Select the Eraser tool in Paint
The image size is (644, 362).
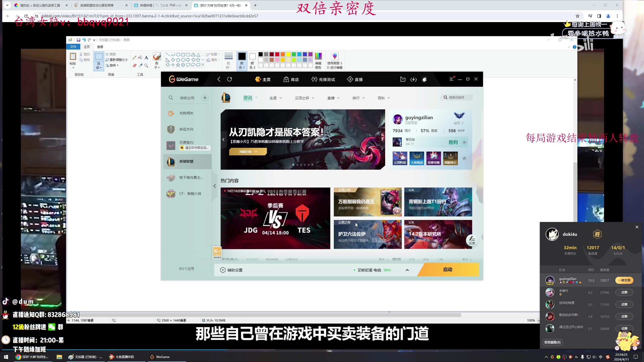(134, 66)
